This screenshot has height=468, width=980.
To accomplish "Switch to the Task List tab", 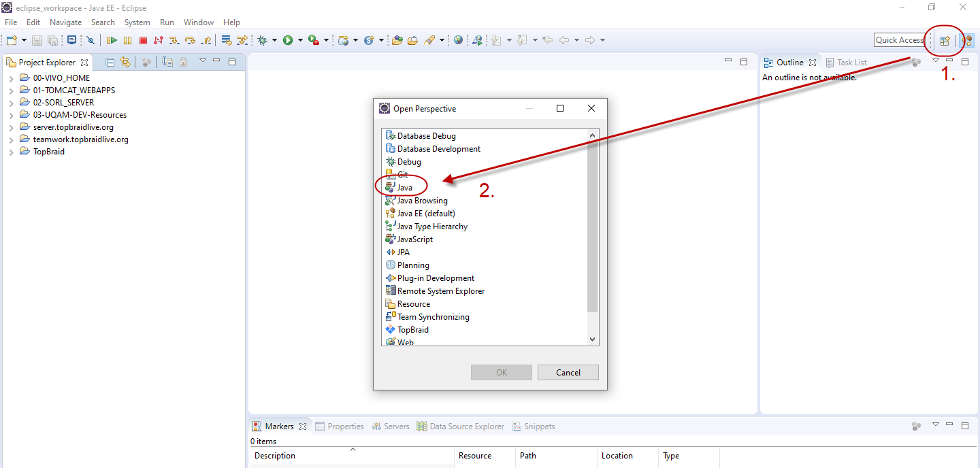I will point(846,63).
